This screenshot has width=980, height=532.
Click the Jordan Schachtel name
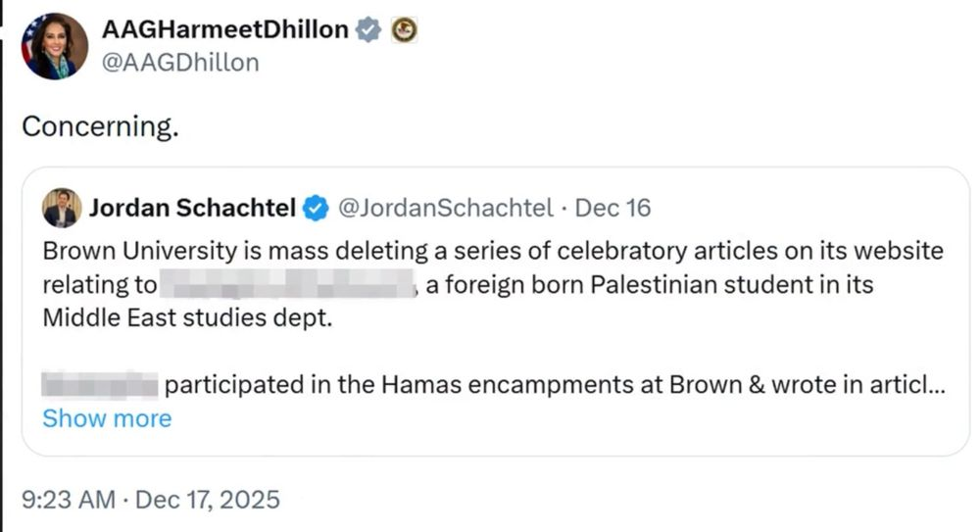click(x=191, y=208)
